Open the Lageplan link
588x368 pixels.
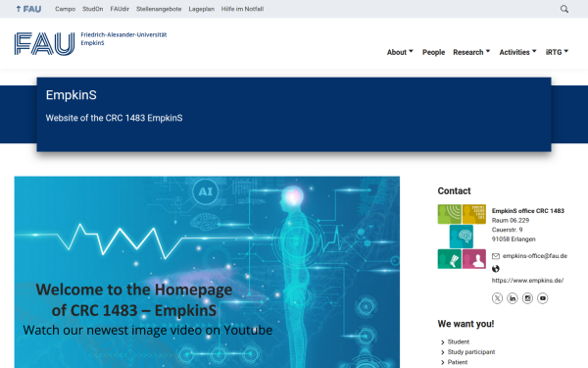tap(201, 9)
